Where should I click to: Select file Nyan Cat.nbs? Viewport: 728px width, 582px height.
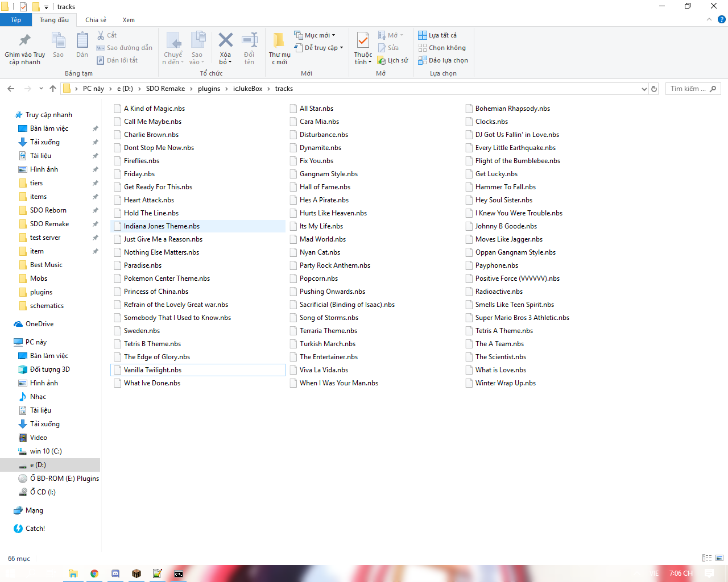point(320,252)
